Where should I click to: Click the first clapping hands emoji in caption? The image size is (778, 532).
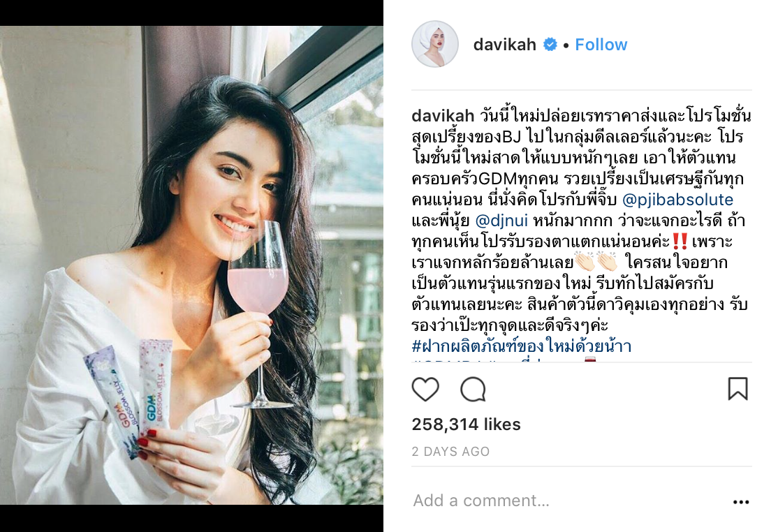coord(585,261)
